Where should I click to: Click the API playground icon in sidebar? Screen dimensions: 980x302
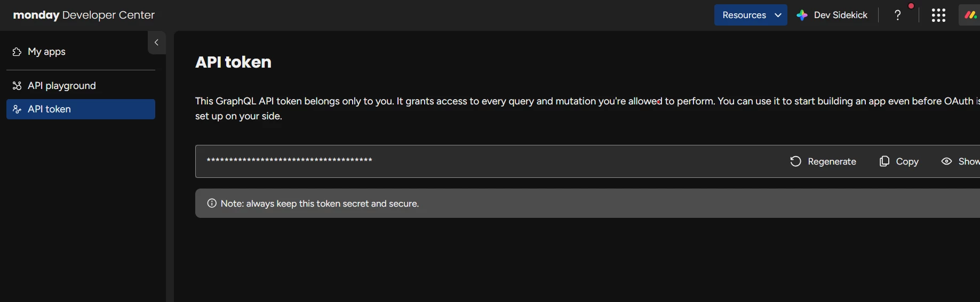coord(17,86)
